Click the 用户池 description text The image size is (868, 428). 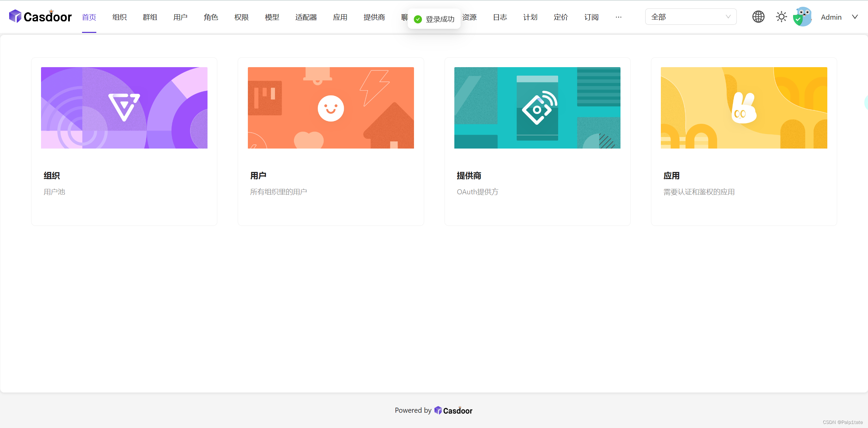point(54,192)
